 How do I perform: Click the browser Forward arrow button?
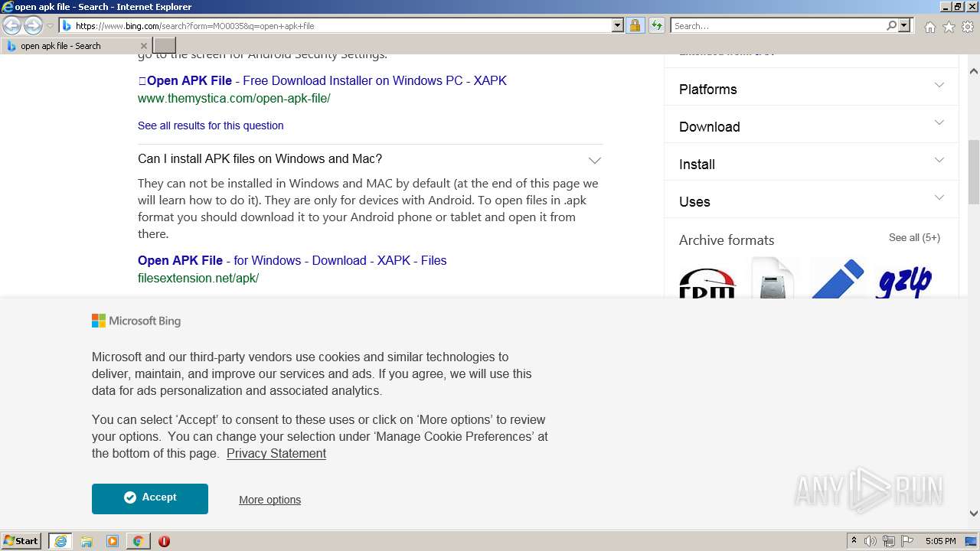pyautogui.click(x=33, y=25)
